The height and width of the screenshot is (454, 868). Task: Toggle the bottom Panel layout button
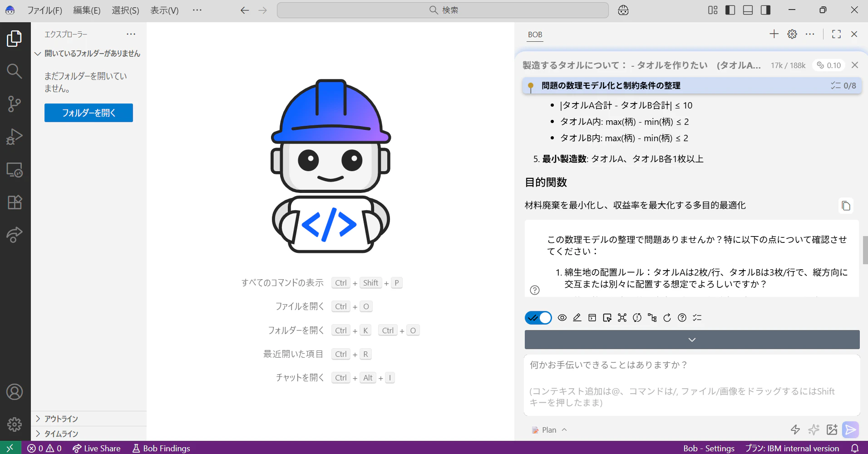tap(748, 10)
